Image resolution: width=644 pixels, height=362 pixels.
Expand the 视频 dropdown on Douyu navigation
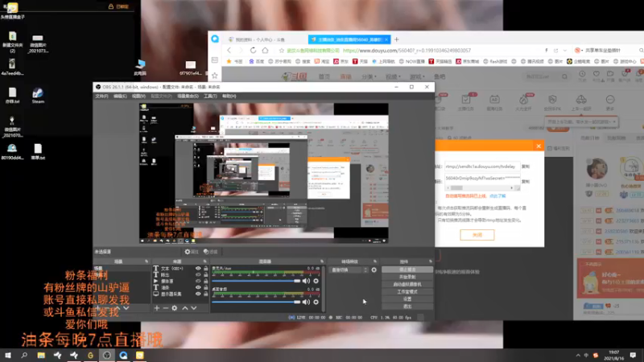coord(393,76)
